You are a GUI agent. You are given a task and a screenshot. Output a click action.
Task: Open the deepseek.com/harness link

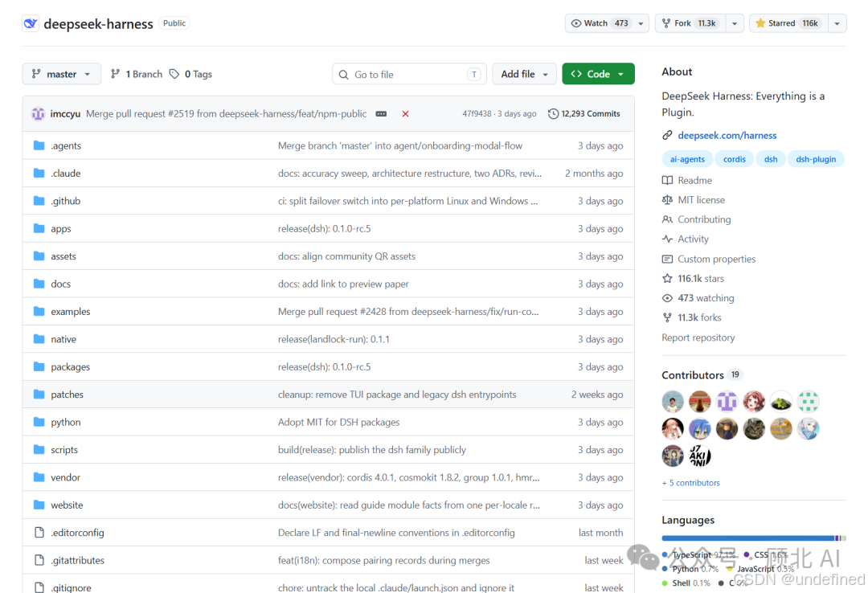pyautogui.click(x=727, y=136)
